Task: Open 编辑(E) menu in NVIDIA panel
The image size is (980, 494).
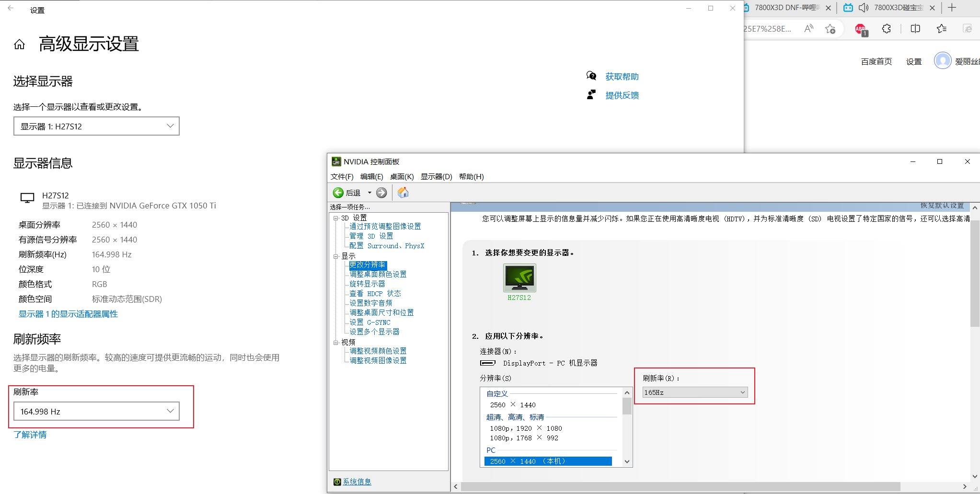Action: 371,176
